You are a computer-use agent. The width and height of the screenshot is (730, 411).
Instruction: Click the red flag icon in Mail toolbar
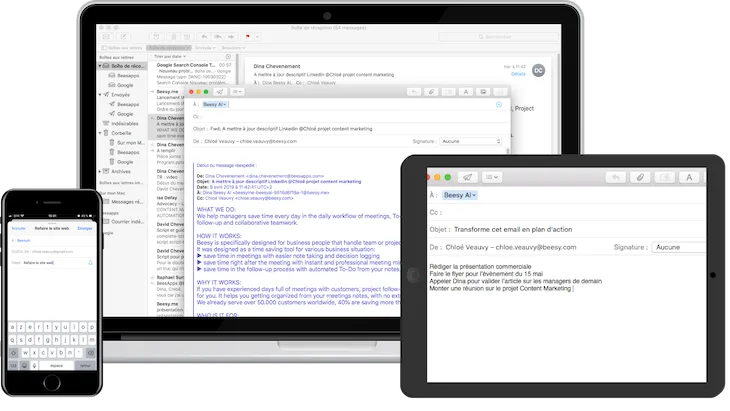(x=248, y=37)
